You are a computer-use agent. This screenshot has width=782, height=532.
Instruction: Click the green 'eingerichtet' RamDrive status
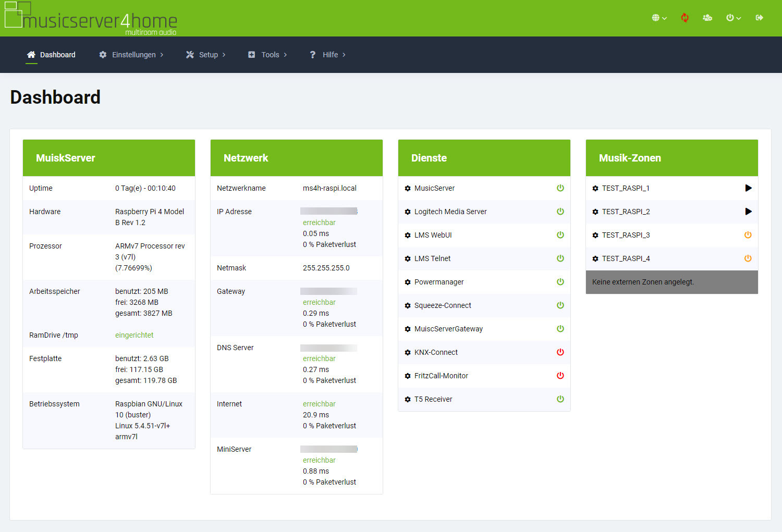pos(135,335)
